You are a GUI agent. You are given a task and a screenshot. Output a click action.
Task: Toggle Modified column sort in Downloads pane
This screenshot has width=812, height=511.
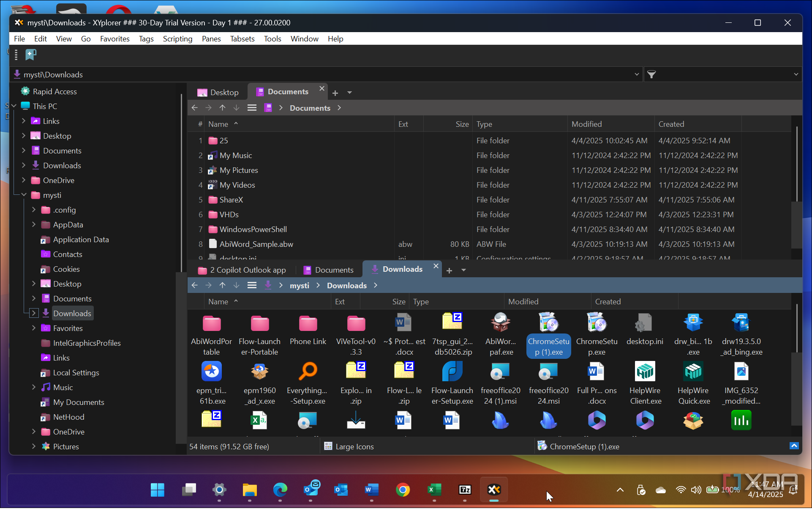point(523,302)
